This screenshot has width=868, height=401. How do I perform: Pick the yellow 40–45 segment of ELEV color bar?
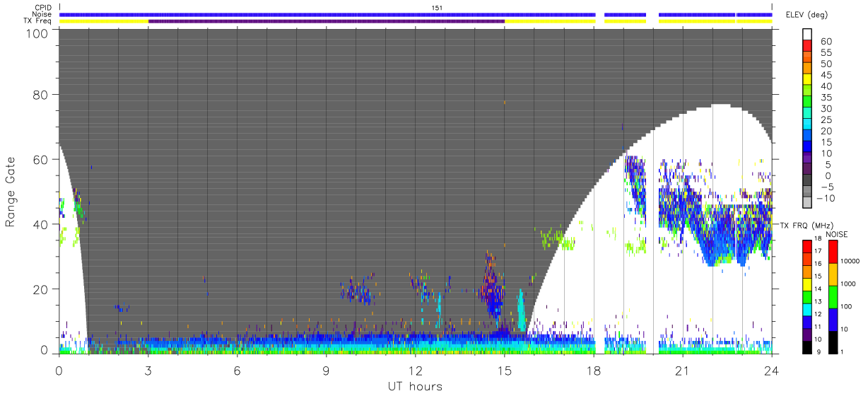tap(808, 80)
